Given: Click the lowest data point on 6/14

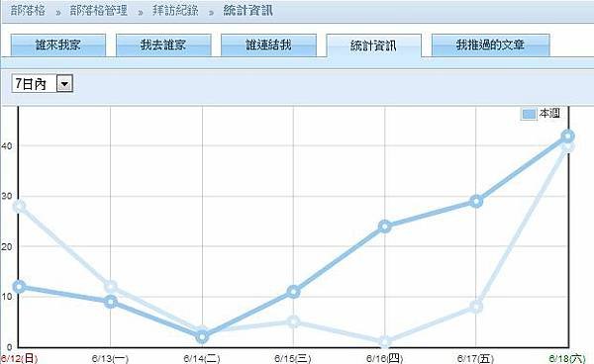Looking at the screenshot, I should (202, 336).
